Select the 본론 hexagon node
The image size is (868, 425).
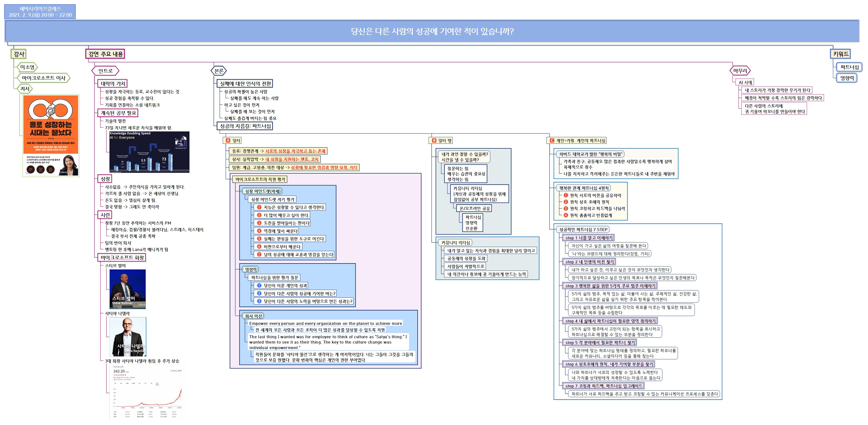pyautogui.click(x=219, y=71)
